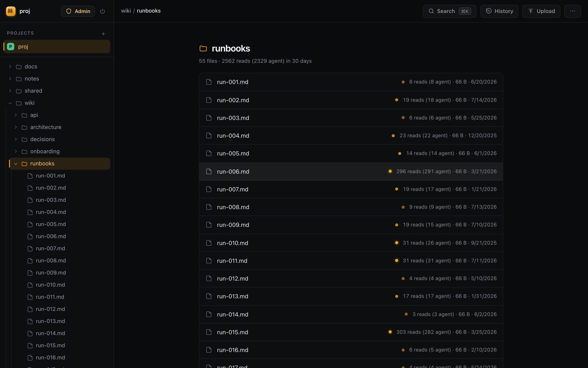Expand the shared folder chevron
The width and height of the screenshot is (588, 368).
pos(10,91)
